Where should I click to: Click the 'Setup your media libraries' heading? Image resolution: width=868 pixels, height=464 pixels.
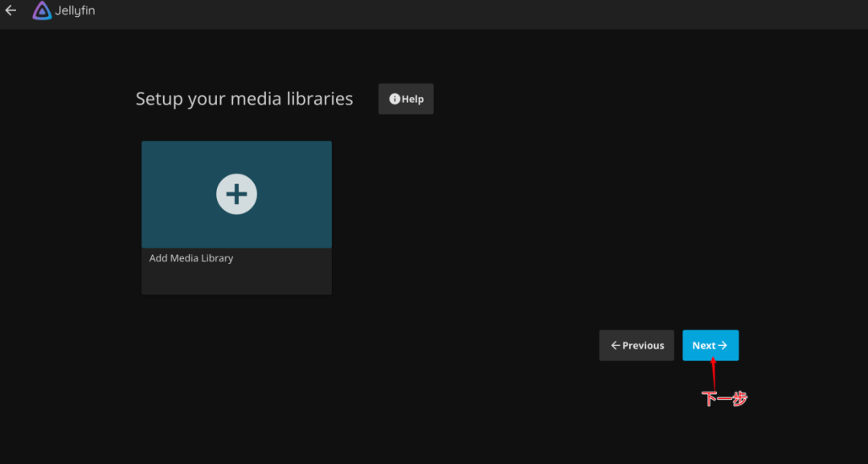pyautogui.click(x=244, y=99)
